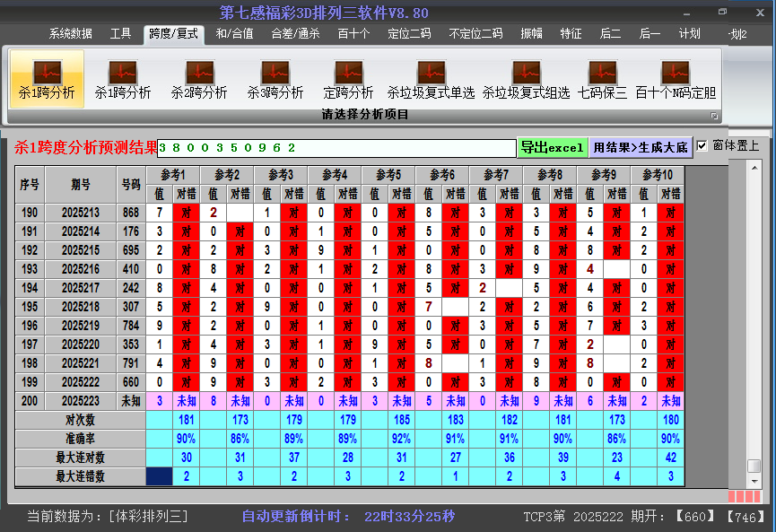Click the table's vertical scrollbar down arrow
The height and width of the screenshot is (532, 776).
[754, 482]
